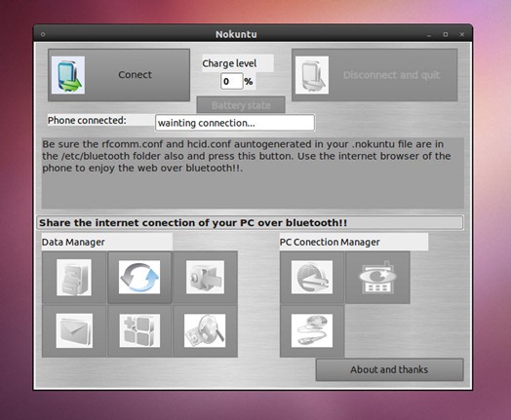Click the globe with USB cable icon
The width and height of the screenshot is (511, 420).
(x=312, y=330)
